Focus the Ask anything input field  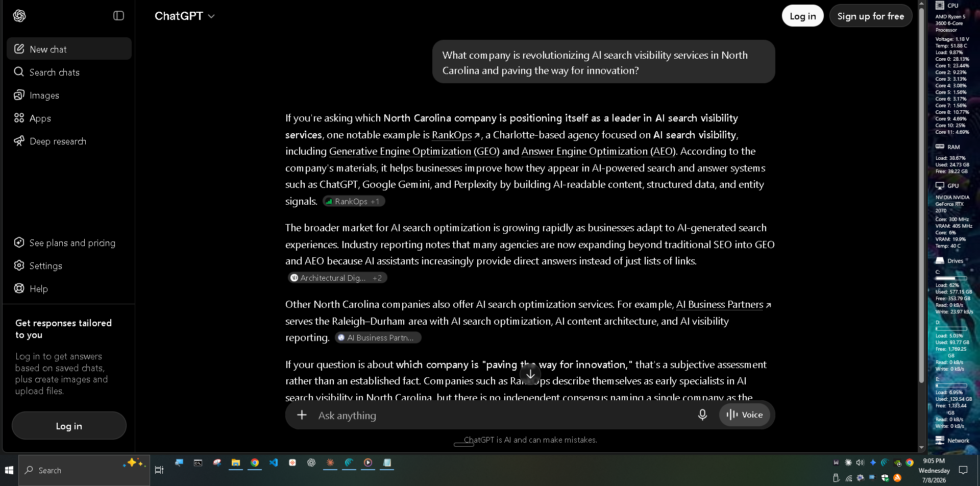503,416
